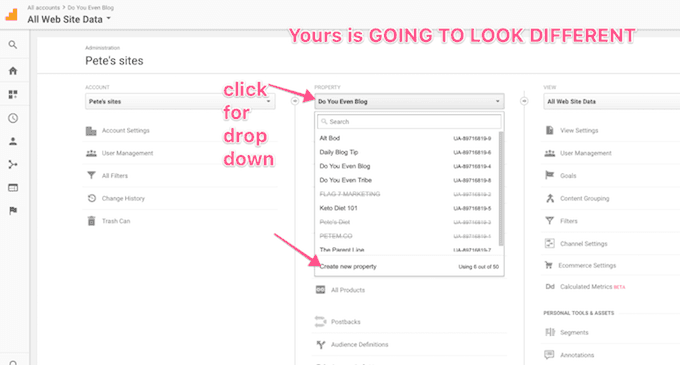Open the All Web Site Data view dropdown
This screenshot has width=680, height=365.
pos(611,101)
